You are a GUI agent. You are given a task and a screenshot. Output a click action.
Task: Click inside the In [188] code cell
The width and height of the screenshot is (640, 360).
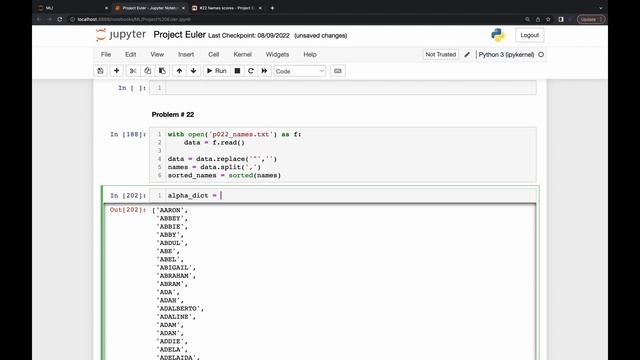351,155
